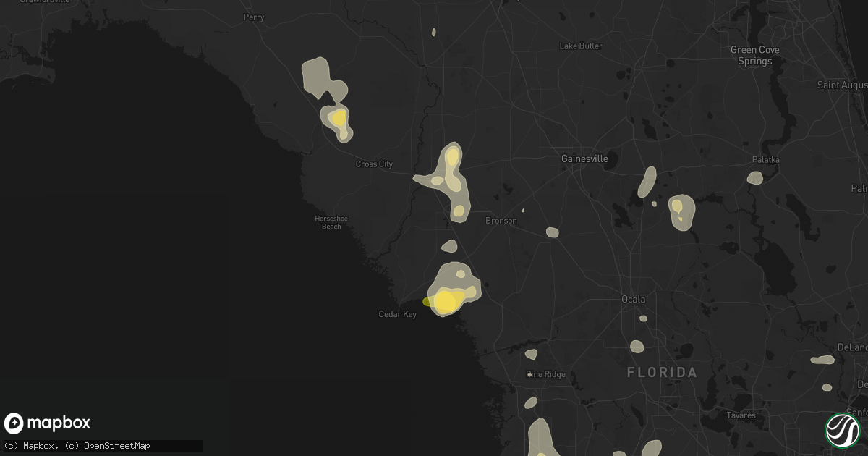Click the small storm spot west of Palatka
Image resolution: width=868 pixels, height=456 pixels.
(754, 177)
